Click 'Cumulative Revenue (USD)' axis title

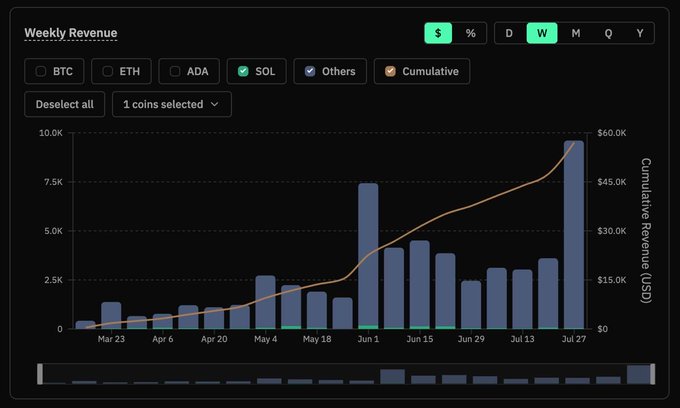[646, 230]
